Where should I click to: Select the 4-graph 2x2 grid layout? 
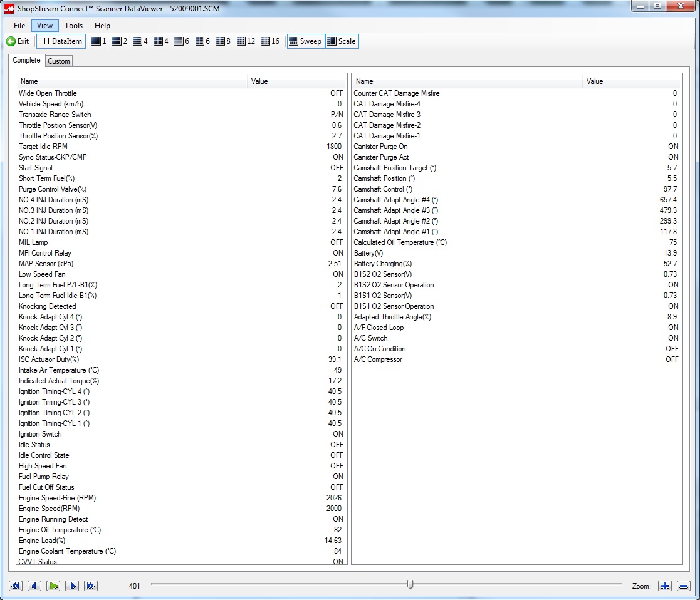click(x=161, y=41)
